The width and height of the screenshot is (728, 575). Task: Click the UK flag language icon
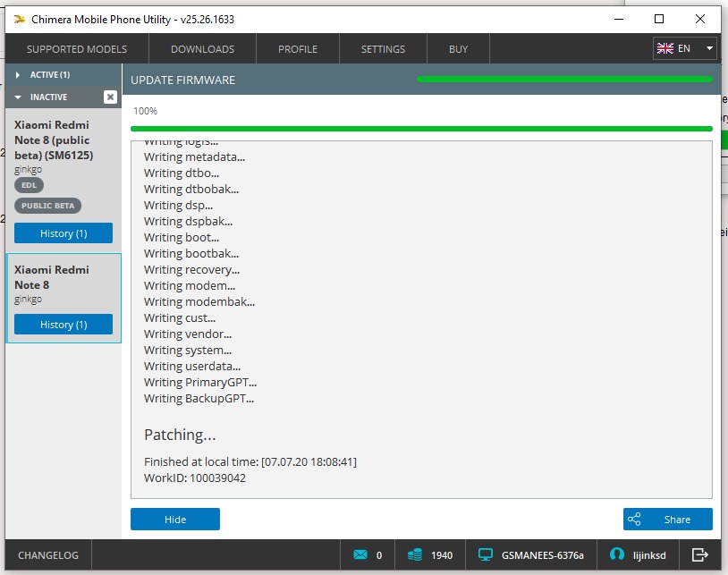pos(665,48)
